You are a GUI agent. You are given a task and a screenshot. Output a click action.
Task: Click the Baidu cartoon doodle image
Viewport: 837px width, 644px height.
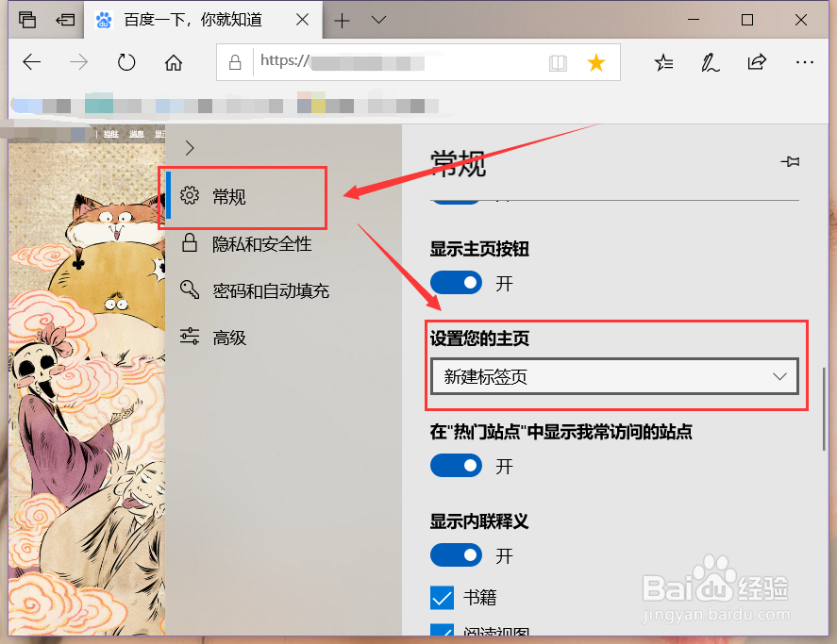point(87,389)
